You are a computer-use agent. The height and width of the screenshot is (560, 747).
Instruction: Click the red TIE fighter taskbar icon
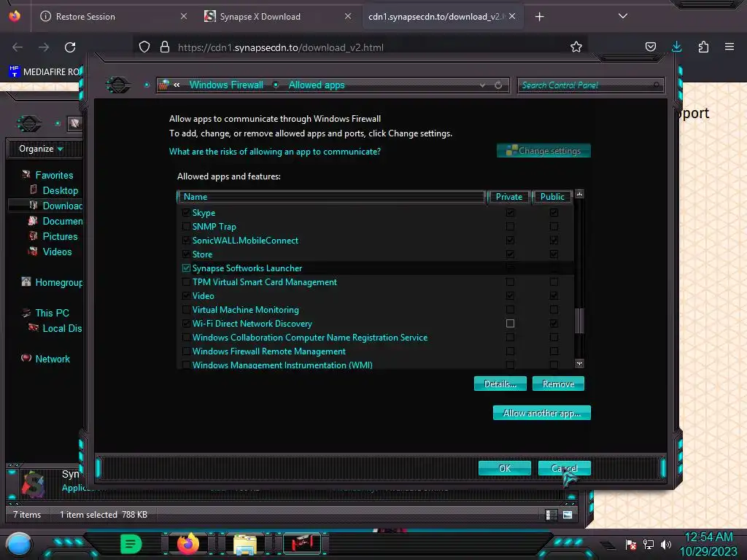point(301,543)
